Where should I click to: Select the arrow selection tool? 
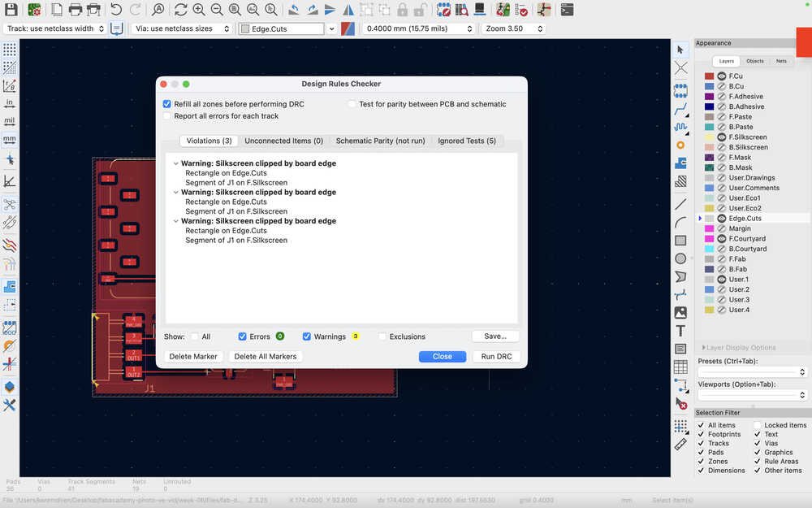680,50
